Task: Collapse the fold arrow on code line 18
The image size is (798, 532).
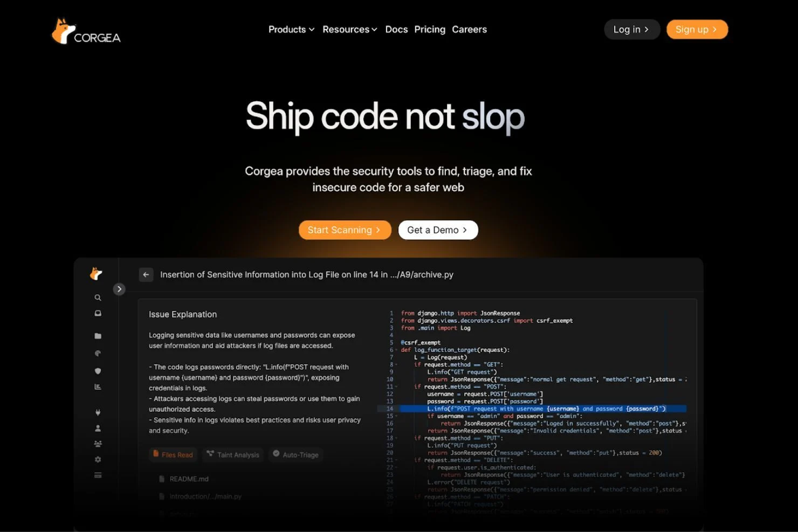Action: 397,438
